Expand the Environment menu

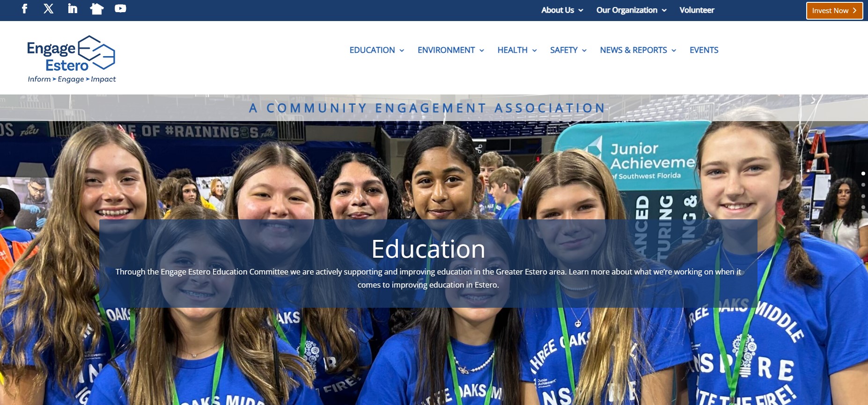[451, 50]
